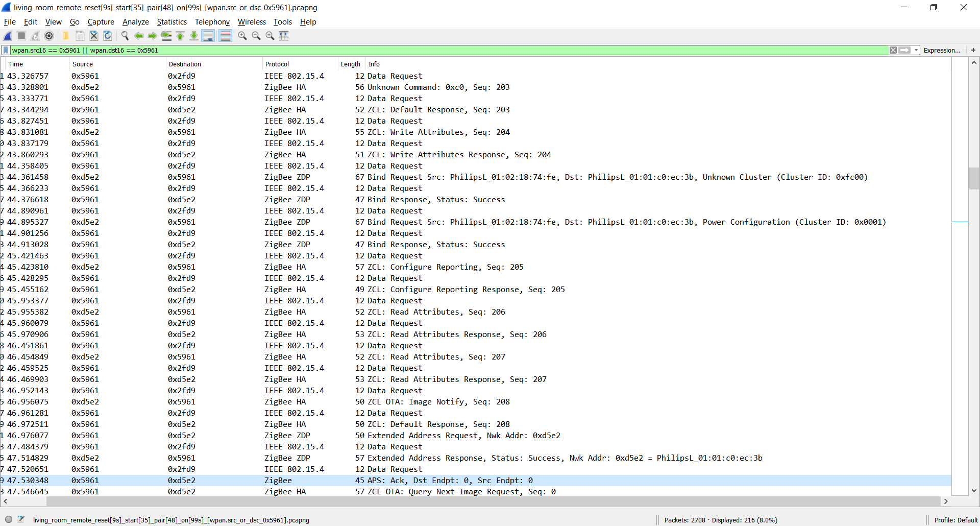Screen dimensions: 980x526
Task: Open the Telephony menu
Action: click(212, 22)
